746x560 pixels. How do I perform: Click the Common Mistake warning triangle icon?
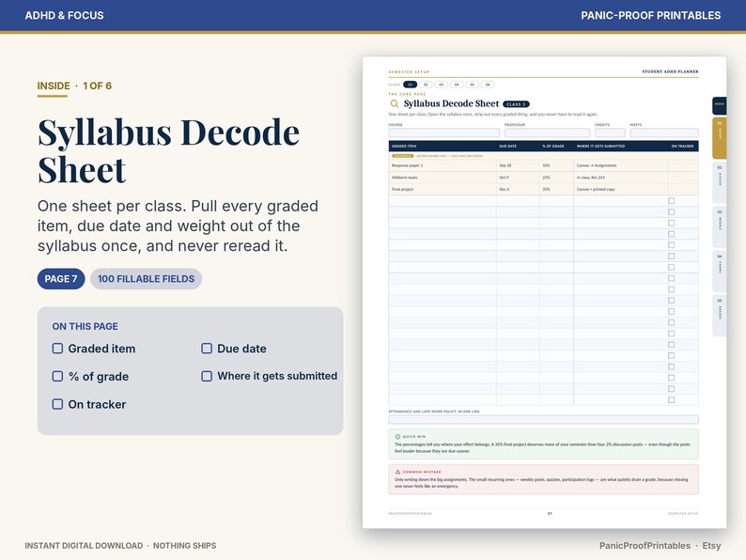397,472
